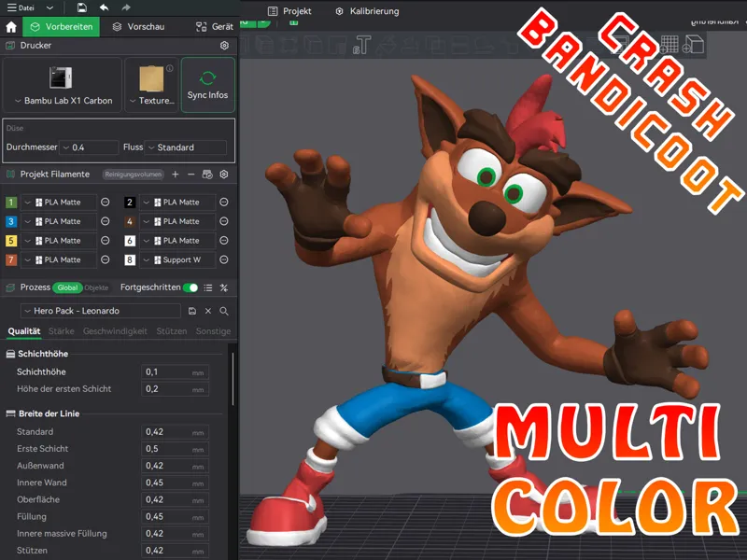
Task: Open filament 4 PLA Matte dropdown
Action: [x=177, y=221]
